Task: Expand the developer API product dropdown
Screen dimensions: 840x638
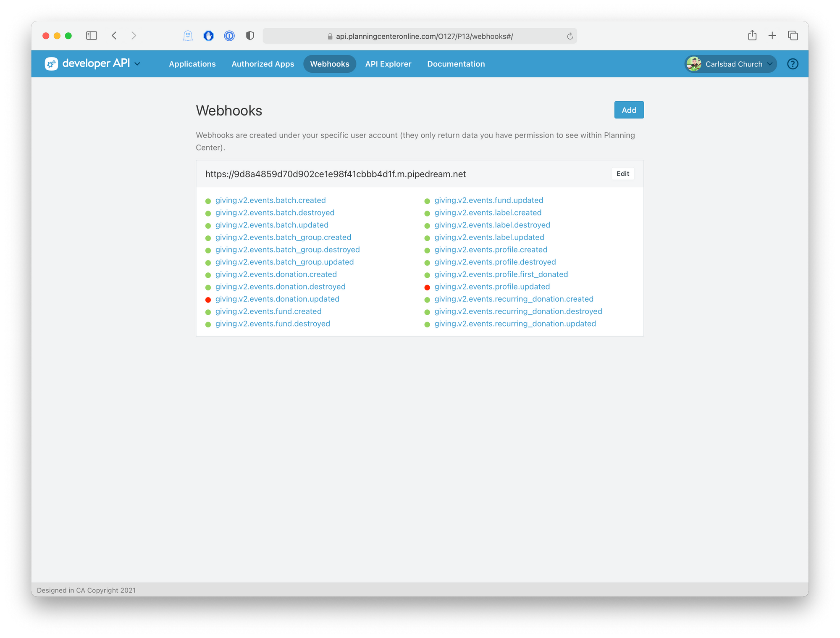Action: [137, 64]
